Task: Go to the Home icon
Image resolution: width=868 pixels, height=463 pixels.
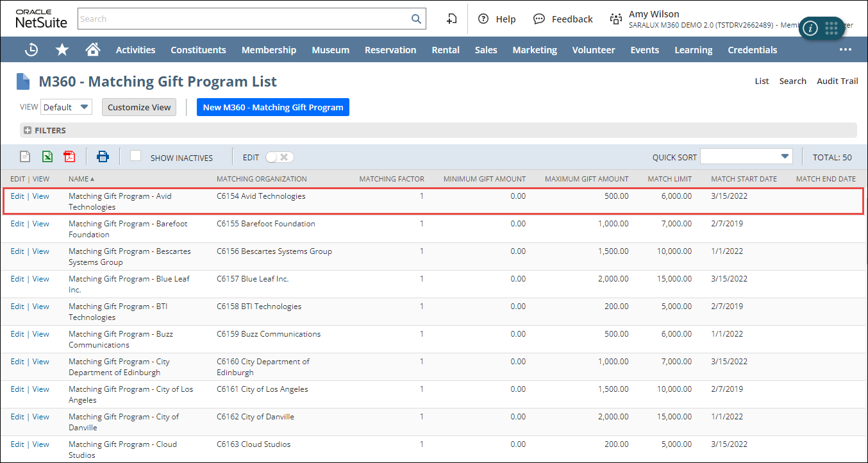Action: tap(93, 50)
